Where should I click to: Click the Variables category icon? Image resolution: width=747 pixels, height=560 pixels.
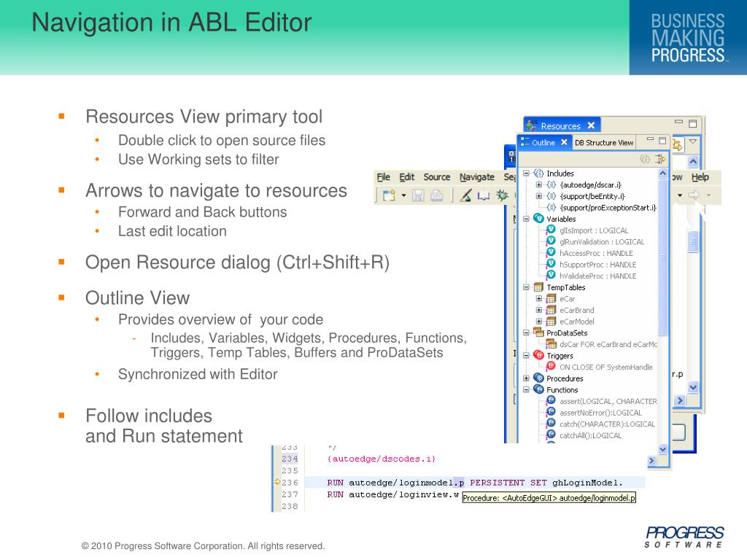coord(539,219)
